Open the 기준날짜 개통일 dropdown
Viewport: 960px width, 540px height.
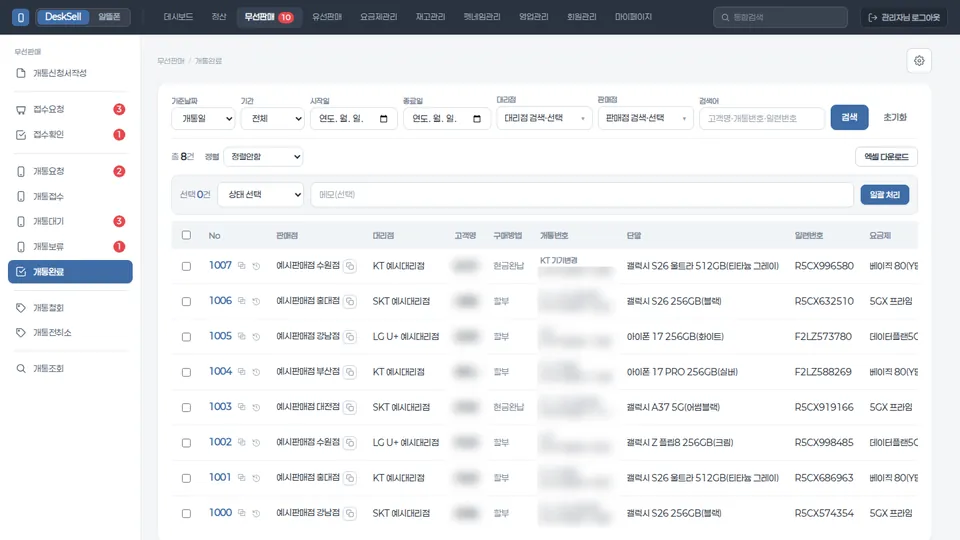203,118
